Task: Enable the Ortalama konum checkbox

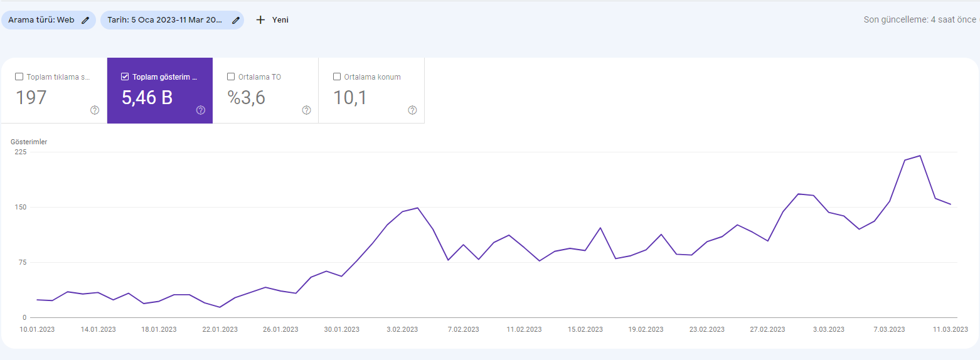Action: click(x=337, y=77)
